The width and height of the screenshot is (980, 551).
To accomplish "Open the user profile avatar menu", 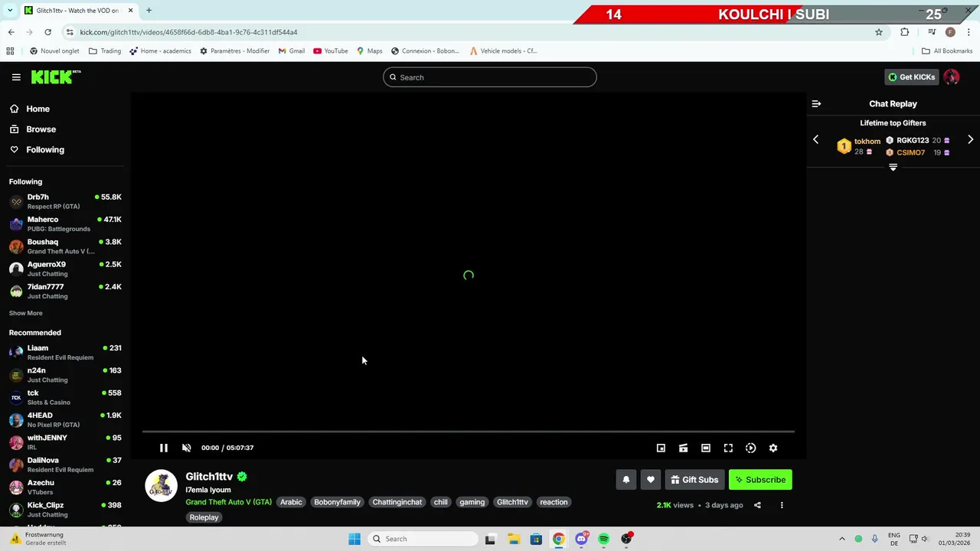I will [952, 77].
